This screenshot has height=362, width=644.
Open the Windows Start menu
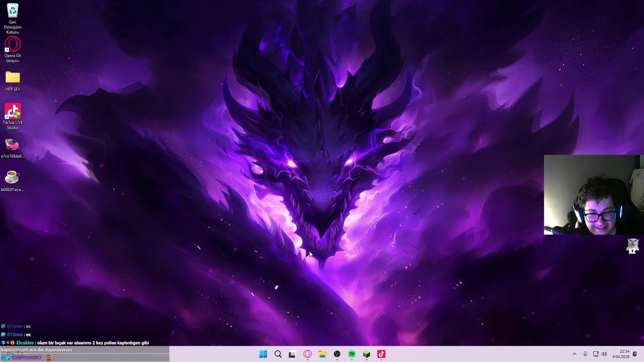[x=263, y=354]
